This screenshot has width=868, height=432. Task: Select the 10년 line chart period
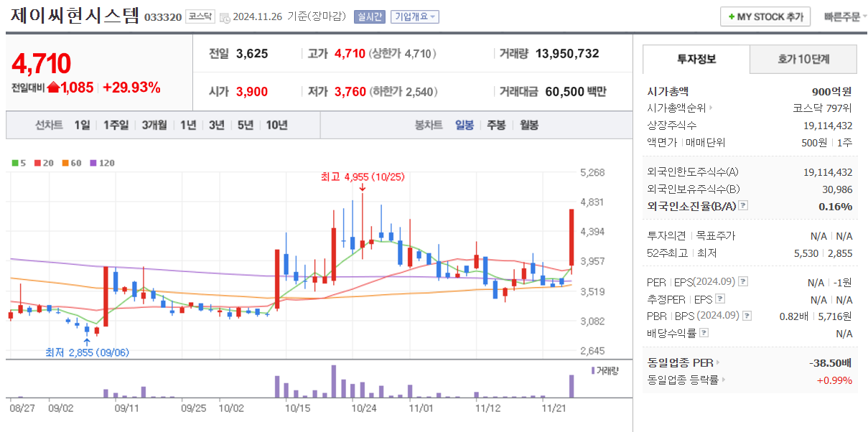pos(276,125)
